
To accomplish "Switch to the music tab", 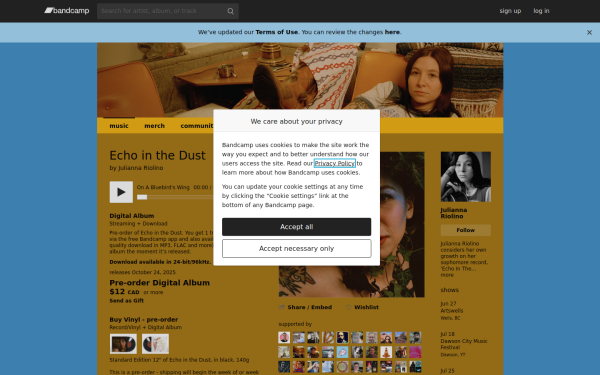I will [119, 126].
